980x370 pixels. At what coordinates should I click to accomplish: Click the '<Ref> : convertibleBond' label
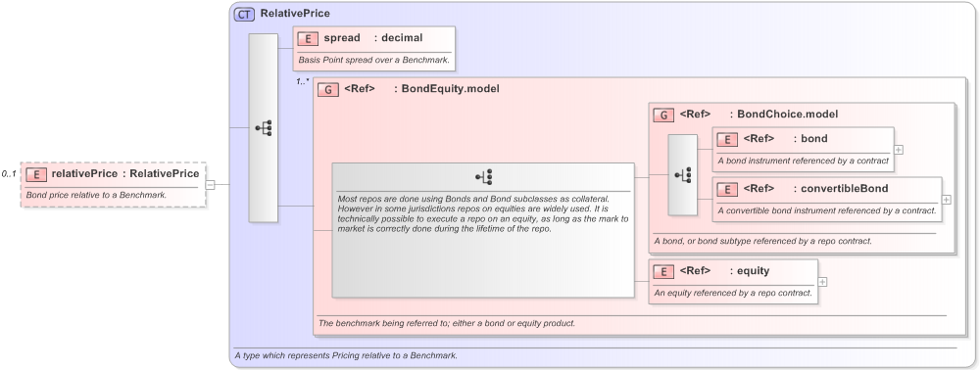click(815, 189)
